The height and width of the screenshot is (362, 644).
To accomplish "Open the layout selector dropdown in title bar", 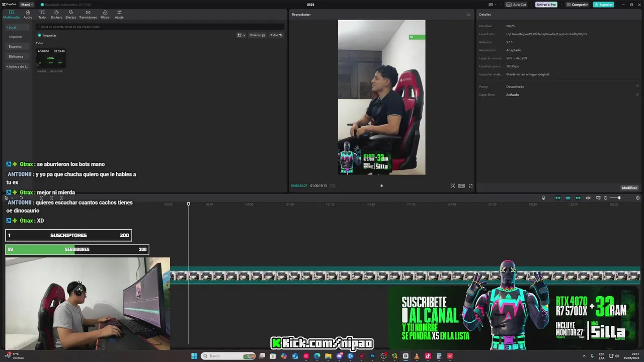I will [493, 5].
